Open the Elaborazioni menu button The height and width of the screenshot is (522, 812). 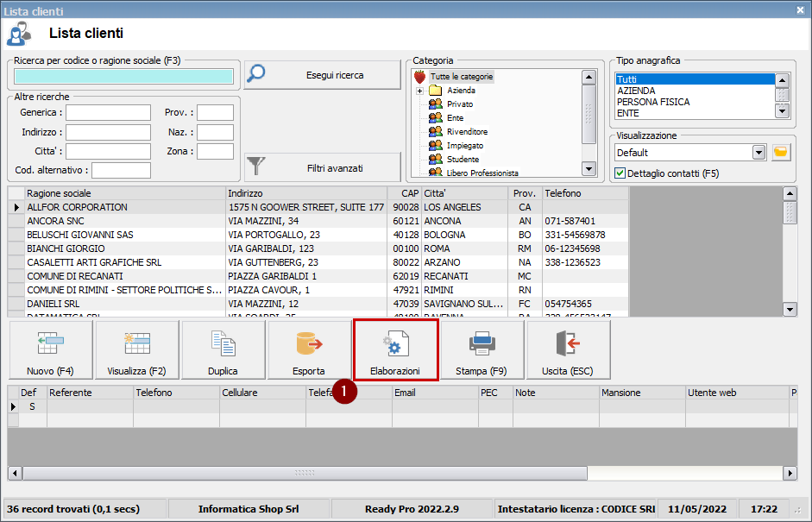pos(395,350)
